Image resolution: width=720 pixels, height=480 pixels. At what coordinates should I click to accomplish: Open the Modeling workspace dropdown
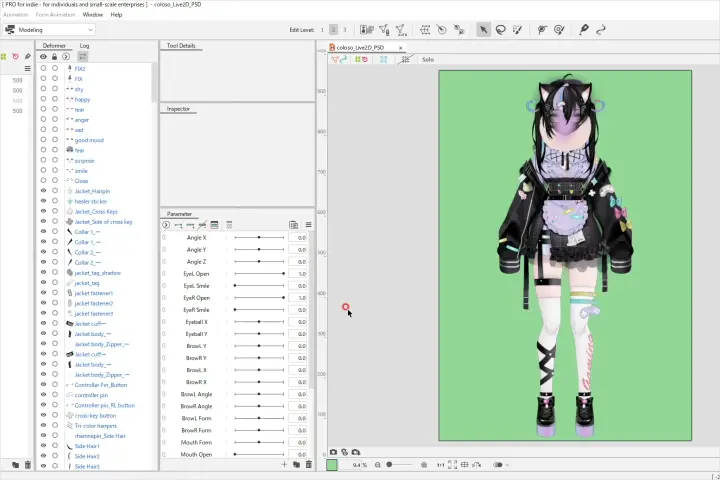pyautogui.click(x=49, y=30)
